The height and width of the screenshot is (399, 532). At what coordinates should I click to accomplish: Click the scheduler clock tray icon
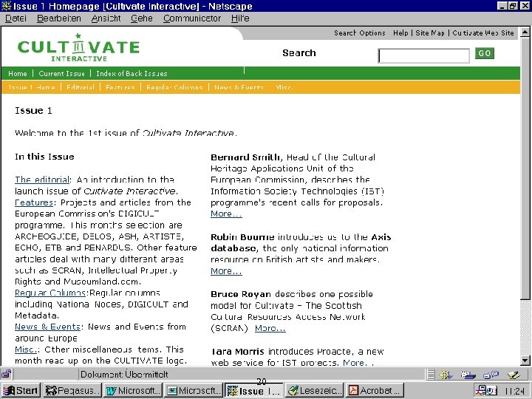[x=491, y=391]
